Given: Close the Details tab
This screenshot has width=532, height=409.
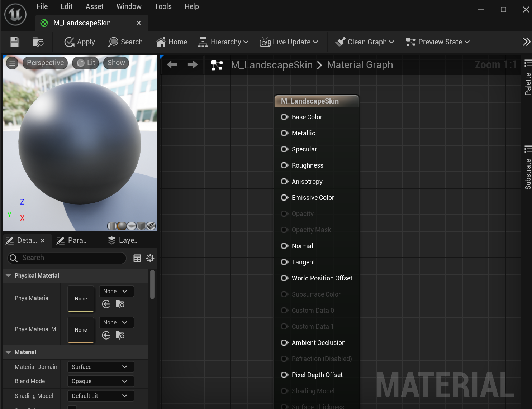Looking at the screenshot, I should coord(43,241).
